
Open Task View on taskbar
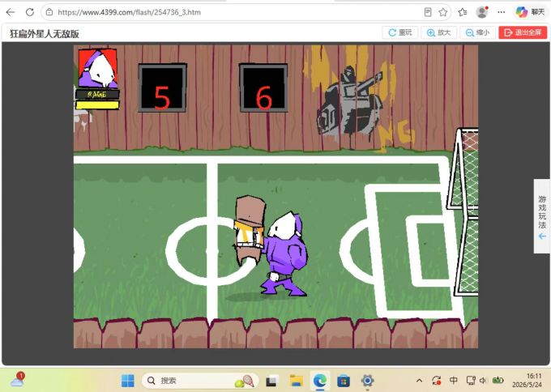point(271,381)
